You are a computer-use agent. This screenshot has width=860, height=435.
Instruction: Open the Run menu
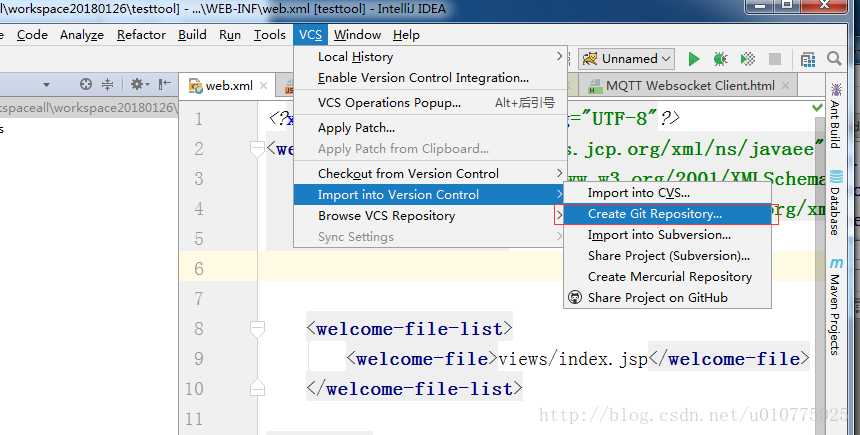[x=230, y=35]
